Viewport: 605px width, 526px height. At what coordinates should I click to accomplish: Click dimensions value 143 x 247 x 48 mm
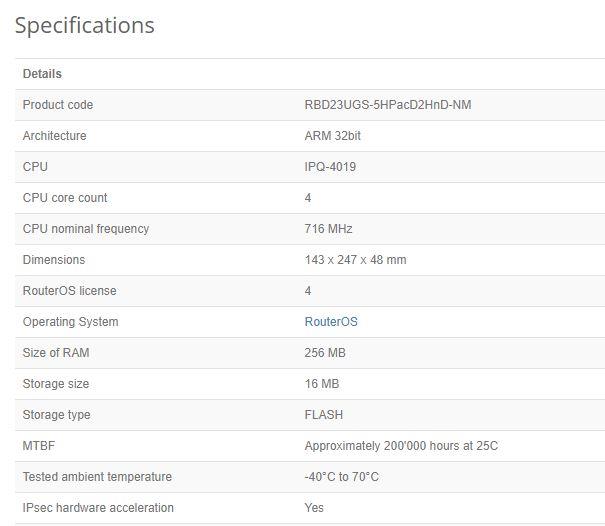click(355, 260)
